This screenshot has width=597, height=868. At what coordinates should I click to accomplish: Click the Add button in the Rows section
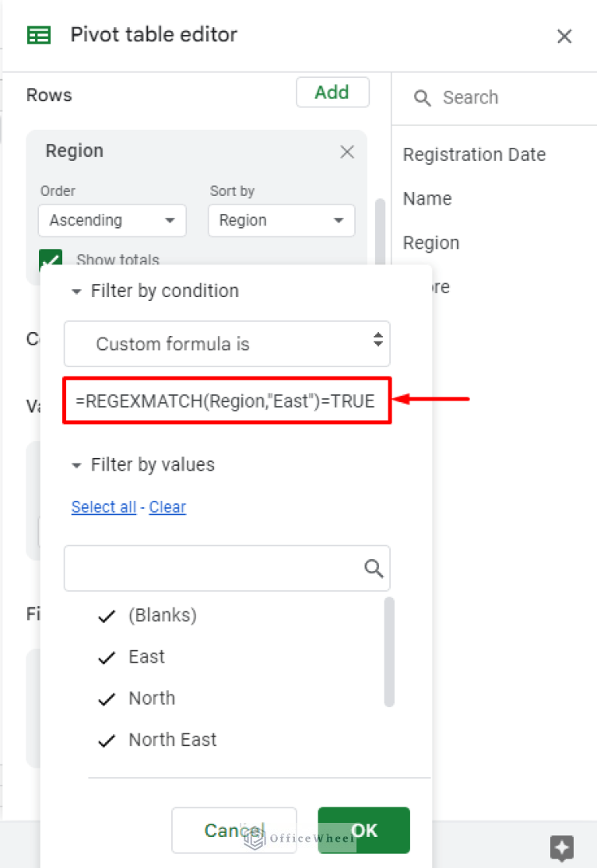[332, 92]
